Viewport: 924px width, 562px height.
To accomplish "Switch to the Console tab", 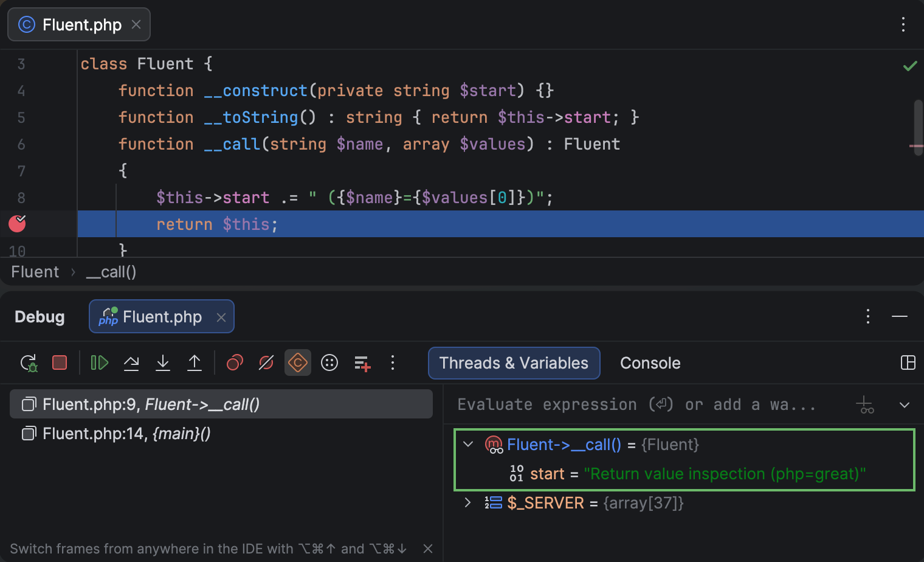I will pyautogui.click(x=649, y=363).
